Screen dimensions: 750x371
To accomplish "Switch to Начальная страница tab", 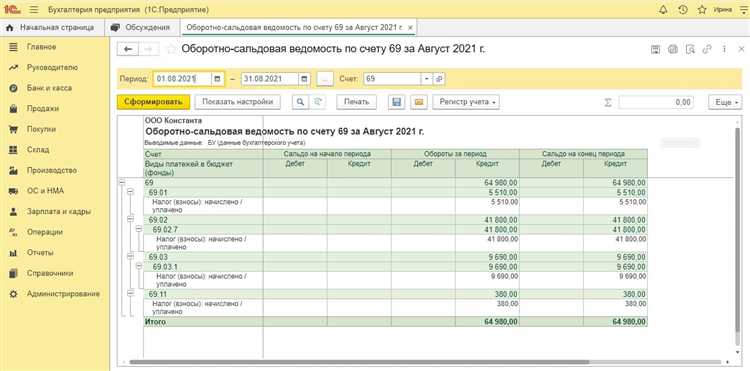I will pos(52,28).
